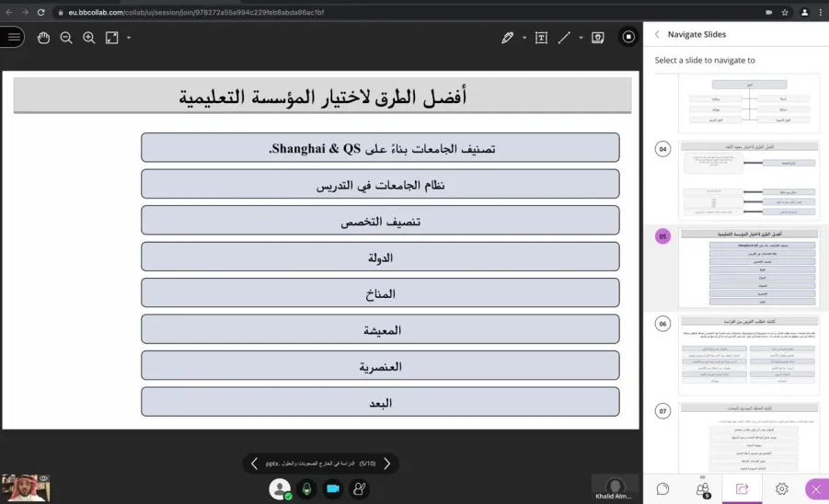The image size is (829, 504).
Task: Select slide 06 thumbnail
Action: tap(749, 356)
